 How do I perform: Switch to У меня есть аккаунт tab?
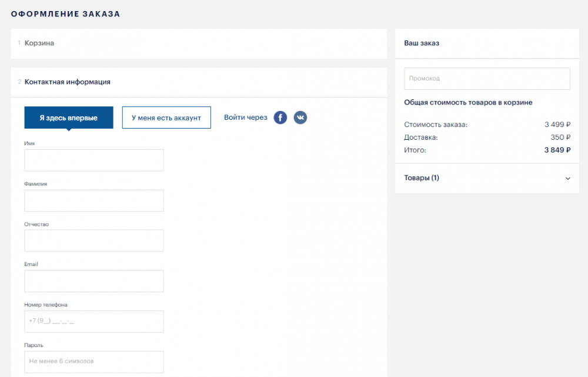(166, 117)
